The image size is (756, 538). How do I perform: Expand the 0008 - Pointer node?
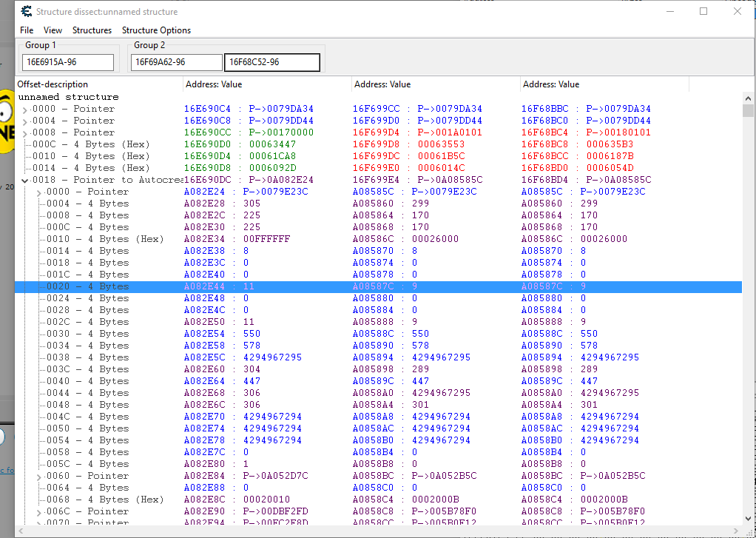coord(25,133)
